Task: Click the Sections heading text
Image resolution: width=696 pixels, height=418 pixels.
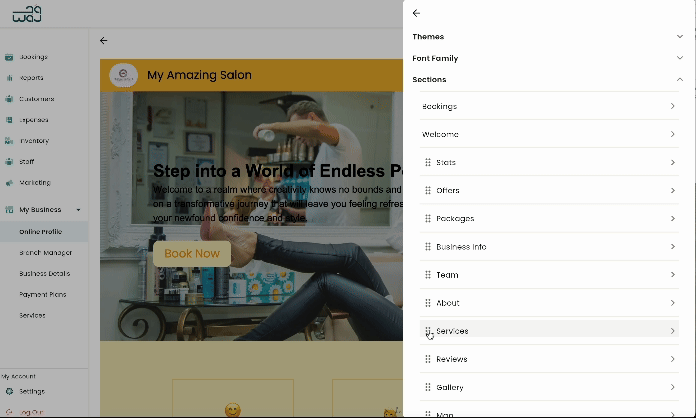Action: (x=429, y=79)
